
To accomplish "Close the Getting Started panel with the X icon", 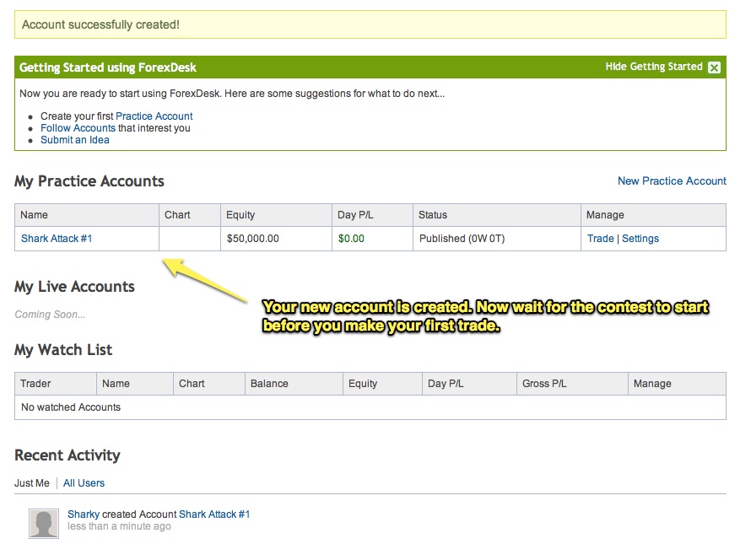I will (x=714, y=67).
